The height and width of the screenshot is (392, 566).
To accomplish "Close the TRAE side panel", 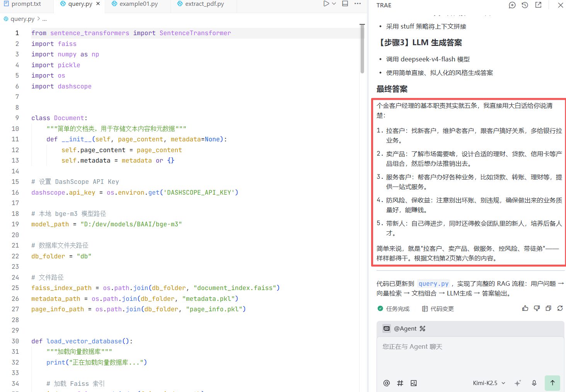I will pos(561,5).
